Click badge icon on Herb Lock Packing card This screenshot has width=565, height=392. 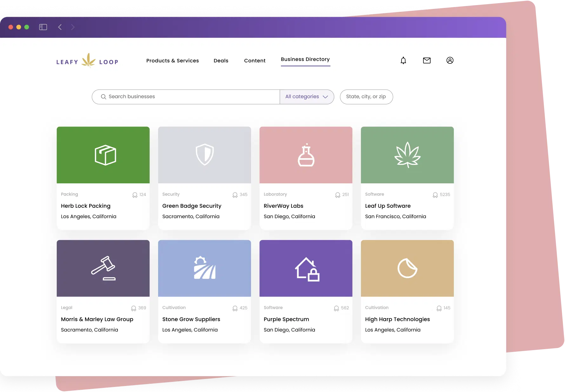tap(135, 195)
